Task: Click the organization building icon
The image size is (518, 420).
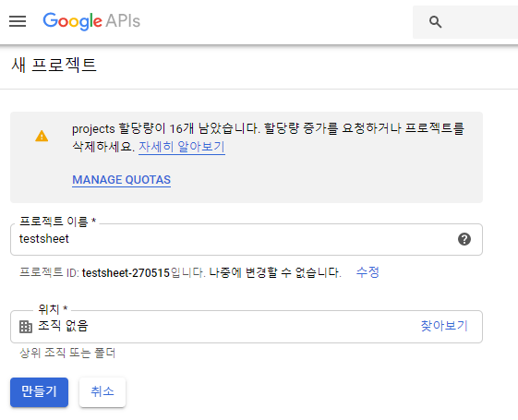Action: [x=26, y=327]
